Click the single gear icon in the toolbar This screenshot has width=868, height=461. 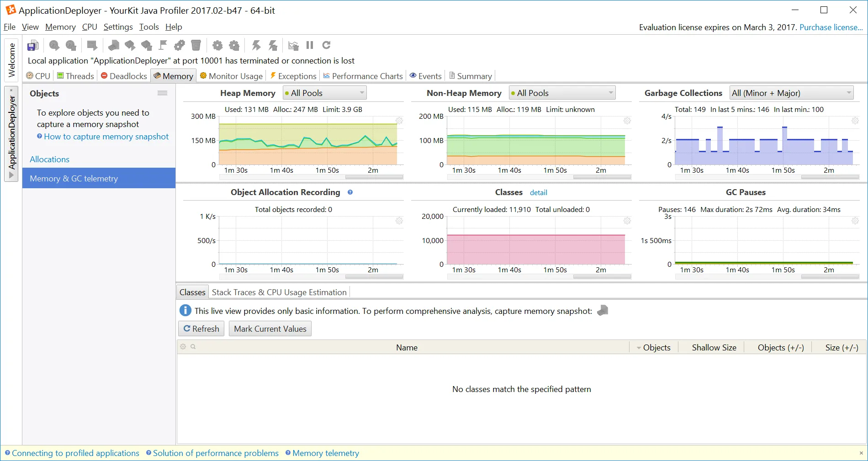[x=217, y=45]
